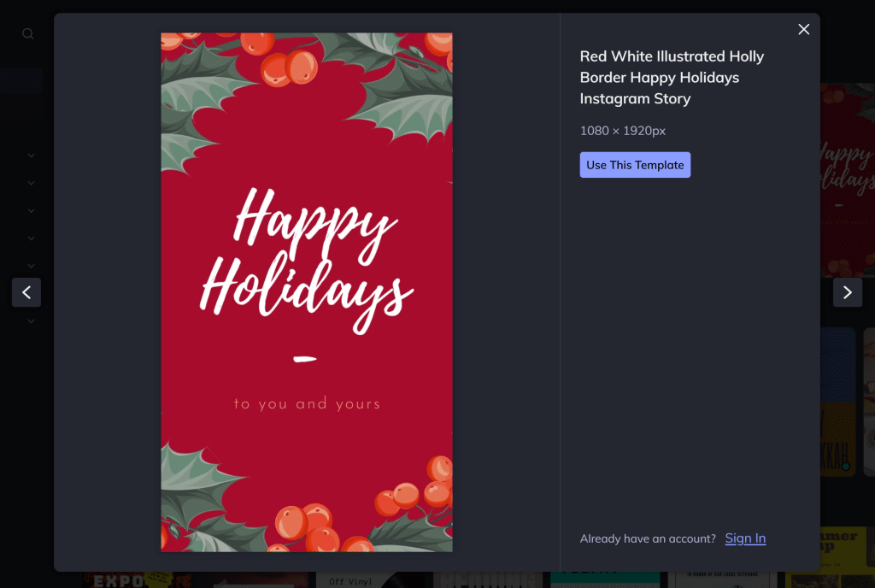The image size is (875, 588).
Task: Select the blue and yellow Hanukkah thumbnail
Action: [839, 402]
